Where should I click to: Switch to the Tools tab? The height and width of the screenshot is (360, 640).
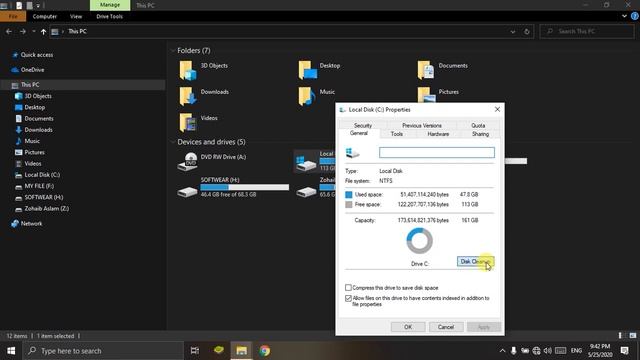click(x=397, y=134)
